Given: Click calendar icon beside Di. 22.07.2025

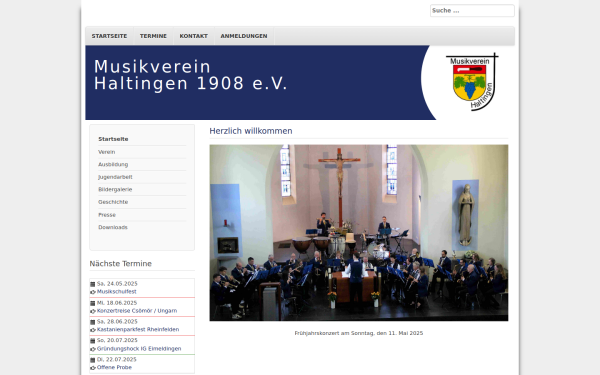Looking at the screenshot, I should pyautogui.click(x=92, y=360).
